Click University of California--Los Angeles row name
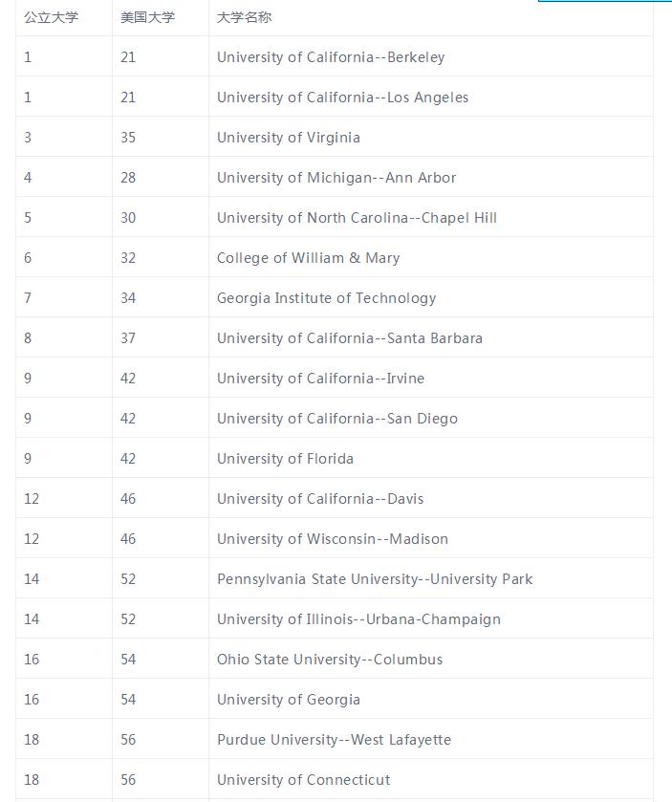Image resolution: width=672 pixels, height=802 pixels. [x=342, y=98]
